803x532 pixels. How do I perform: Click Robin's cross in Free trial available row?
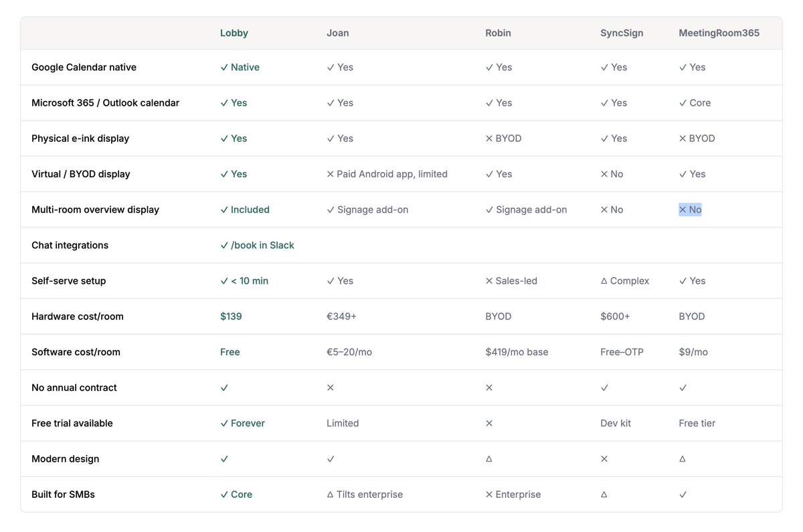pos(489,423)
